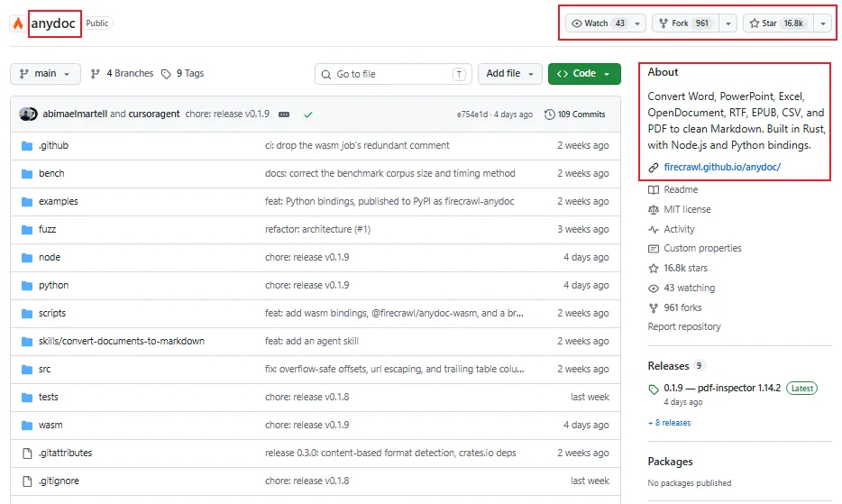Viewport: 842px width, 504px height.
Task: Open the Add file dropdown
Action: coord(509,74)
